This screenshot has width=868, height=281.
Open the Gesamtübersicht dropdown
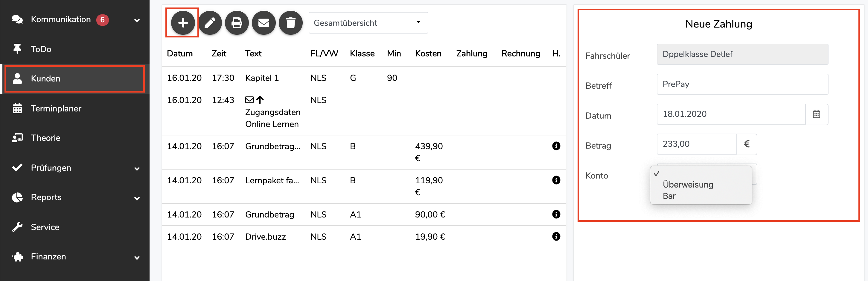pyautogui.click(x=368, y=23)
